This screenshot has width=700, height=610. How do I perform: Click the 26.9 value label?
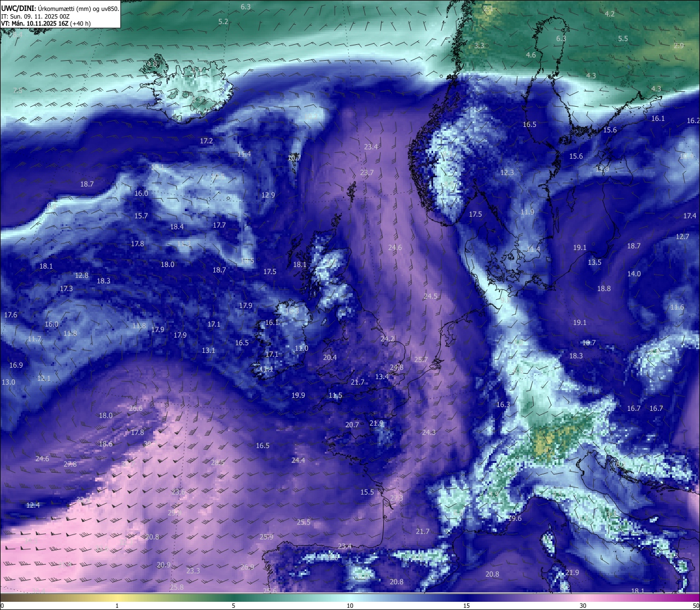click(247, 567)
